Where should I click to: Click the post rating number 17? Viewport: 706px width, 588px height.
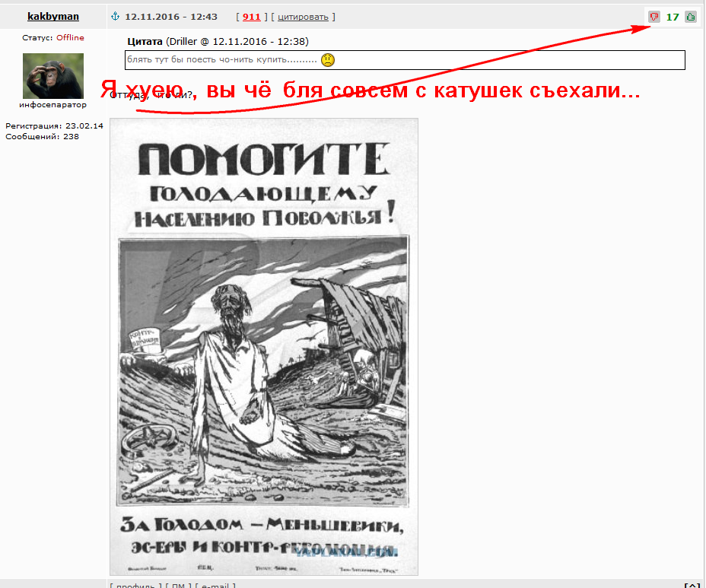[x=673, y=17]
